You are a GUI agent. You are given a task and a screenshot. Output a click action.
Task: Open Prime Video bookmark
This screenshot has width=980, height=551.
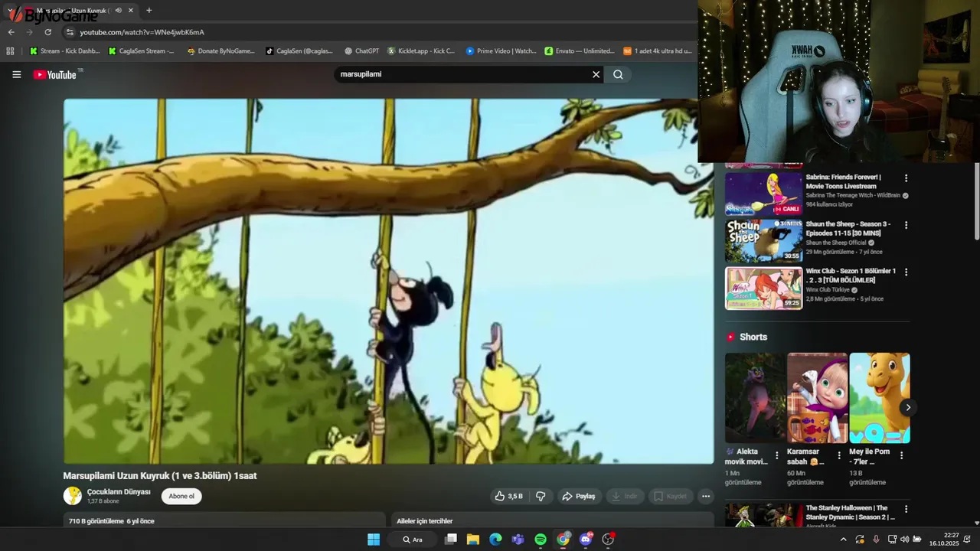pyautogui.click(x=501, y=51)
